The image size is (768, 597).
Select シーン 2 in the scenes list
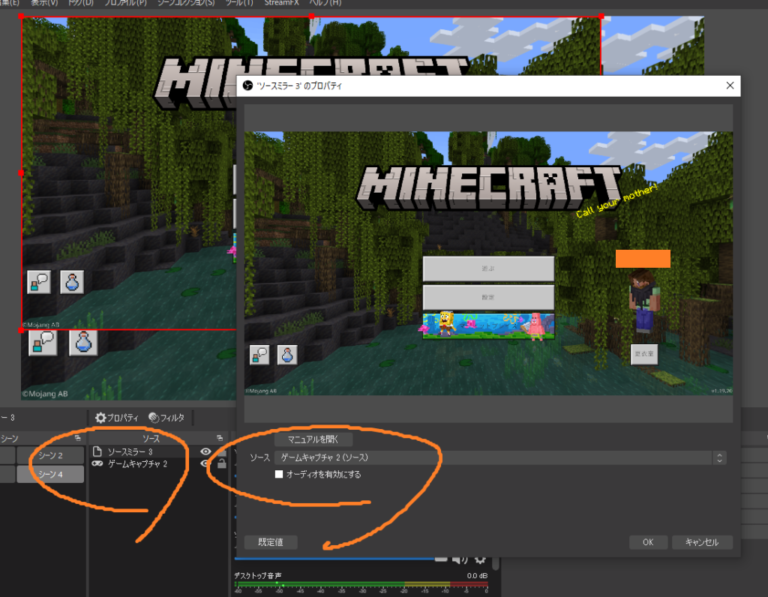[x=50, y=455]
